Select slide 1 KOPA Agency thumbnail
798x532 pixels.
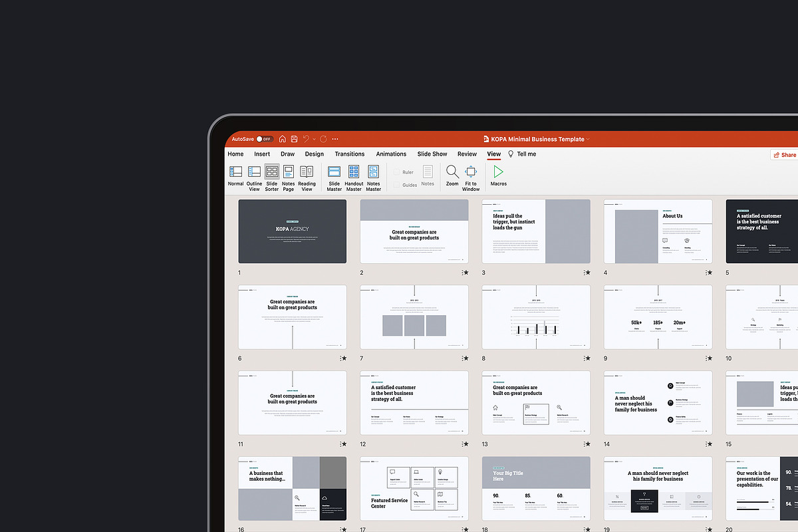pos(293,231)
